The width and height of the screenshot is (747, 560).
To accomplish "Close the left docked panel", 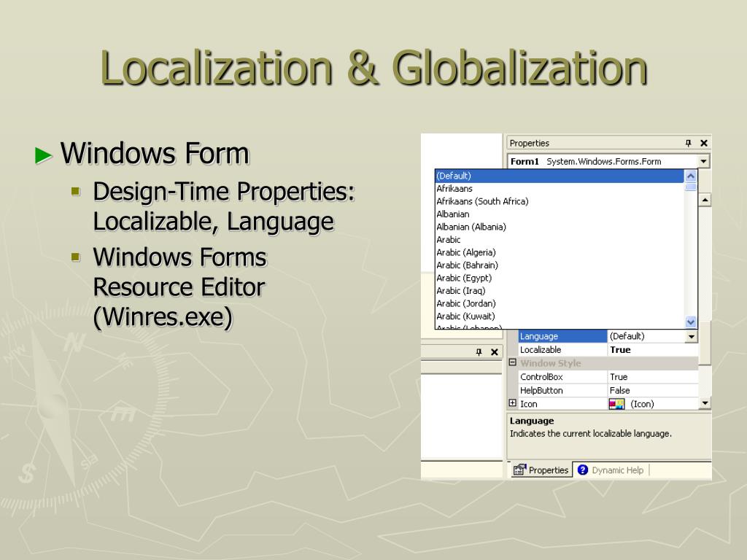I will 495,352.
